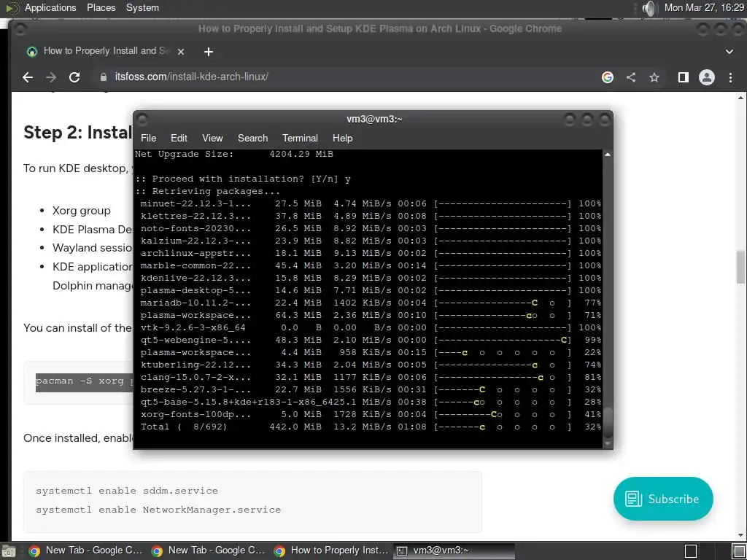Open Chrome three-dot menu

(730, 77)
